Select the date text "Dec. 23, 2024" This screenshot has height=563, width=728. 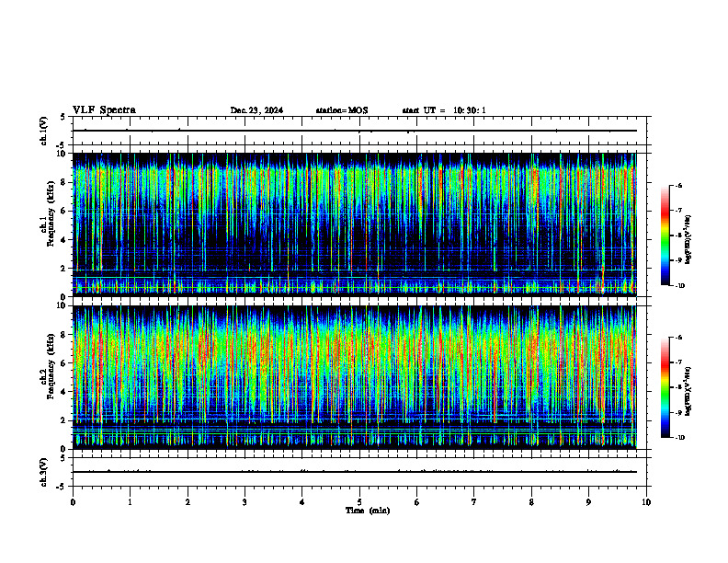pyautogui.click(x=256, y=110)
